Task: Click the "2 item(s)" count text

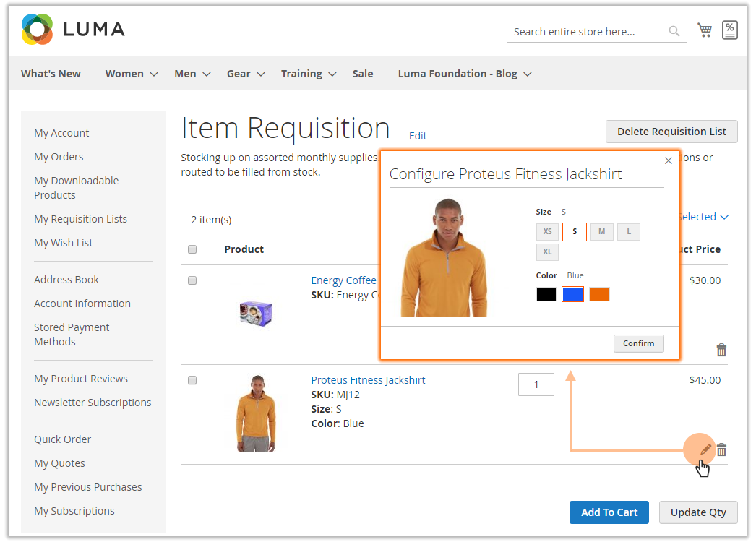Action: (211, 220)
